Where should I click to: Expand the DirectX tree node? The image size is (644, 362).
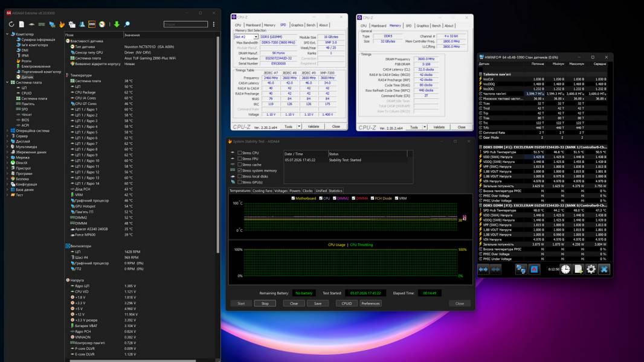pos(7,163)
